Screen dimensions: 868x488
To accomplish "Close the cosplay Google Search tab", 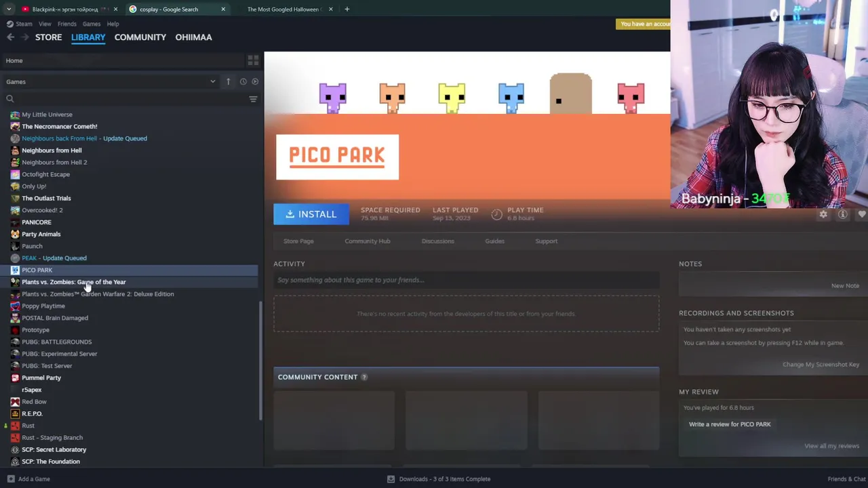I will pyautogui.click(x=223, y=9).
